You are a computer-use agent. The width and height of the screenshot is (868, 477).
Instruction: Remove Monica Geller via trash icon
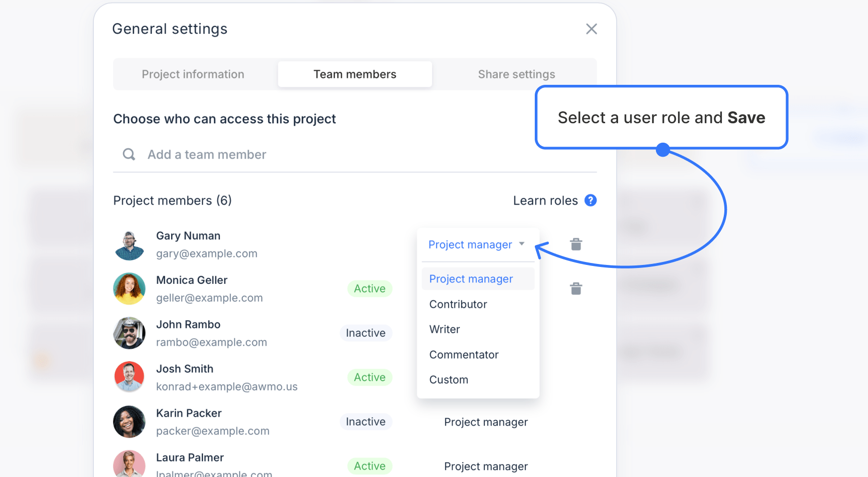(x=575, y=288)
